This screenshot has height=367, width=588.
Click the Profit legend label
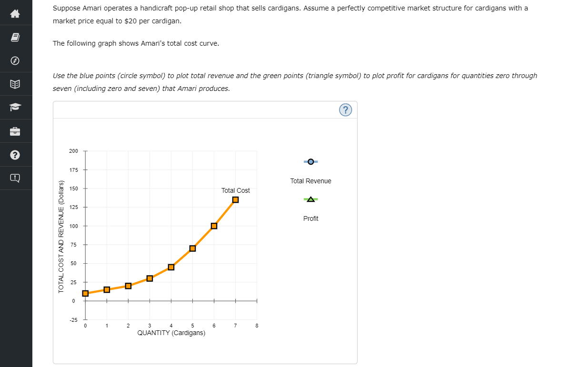311,218
